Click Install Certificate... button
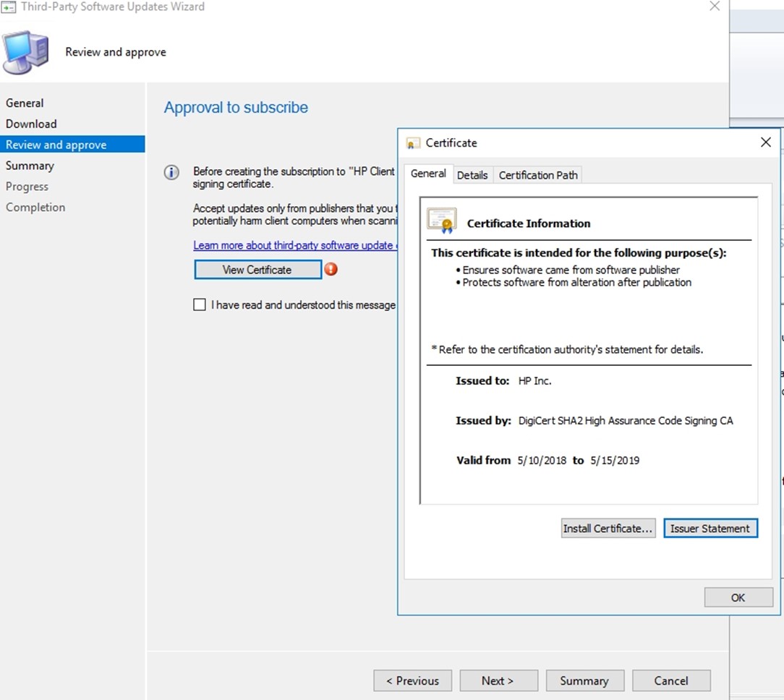Screen dimensions: 784x700 tap(608, 529)
